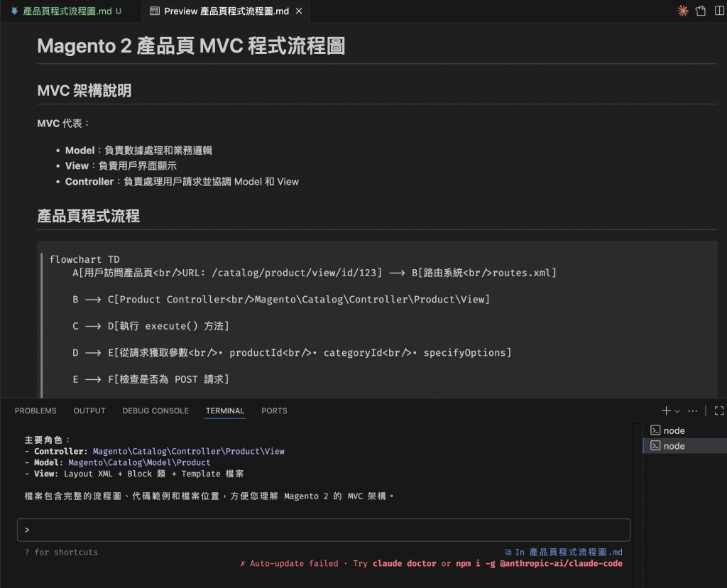Click the Magento\Catalog\Controller\Product\View path in terminal

(189, 451)
